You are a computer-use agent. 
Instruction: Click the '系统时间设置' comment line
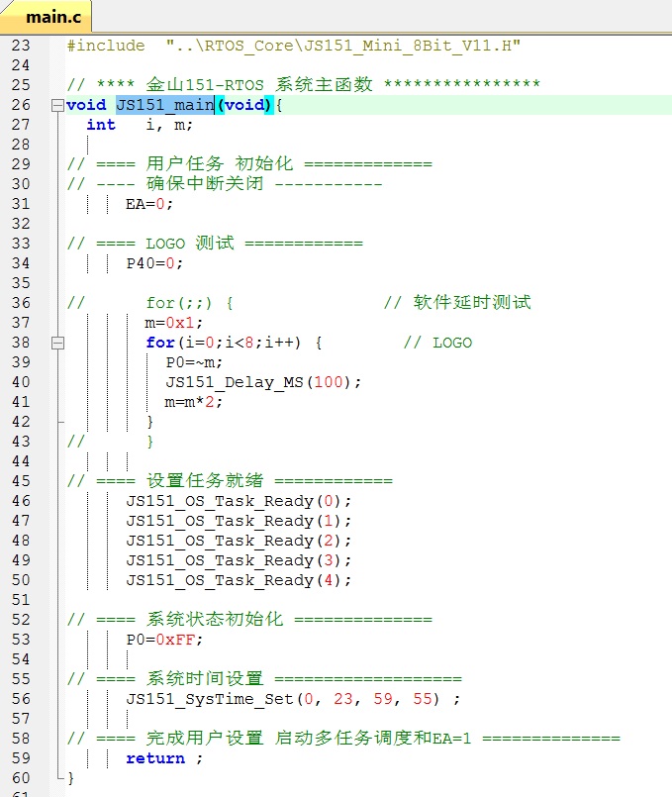[264, 679]
